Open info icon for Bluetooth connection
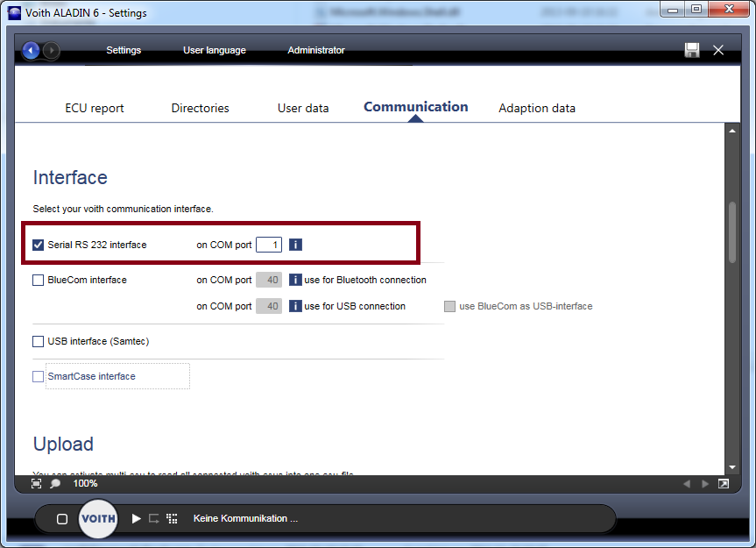Viewport: 756px width, 548px height. coord(295,280)
